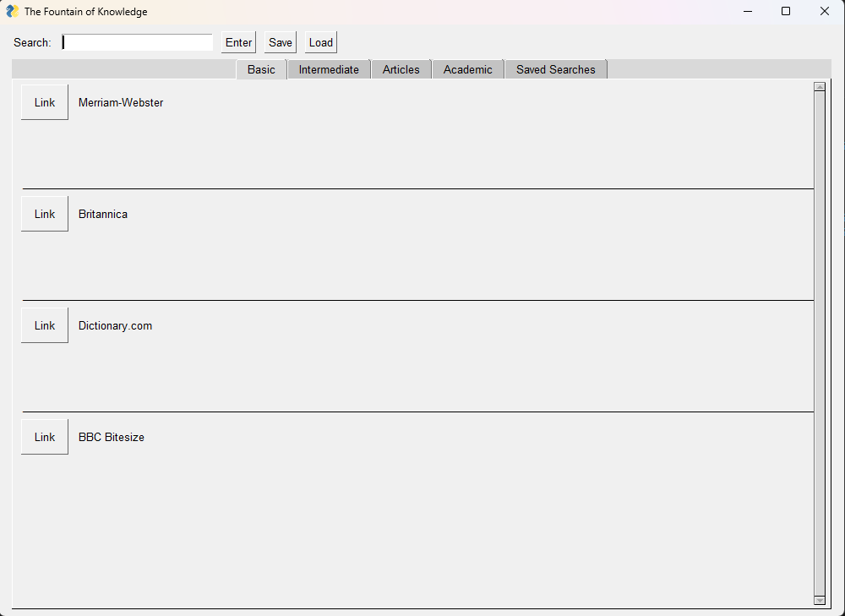Click the window title The Fountain of Knowledge

coord(85,12)
